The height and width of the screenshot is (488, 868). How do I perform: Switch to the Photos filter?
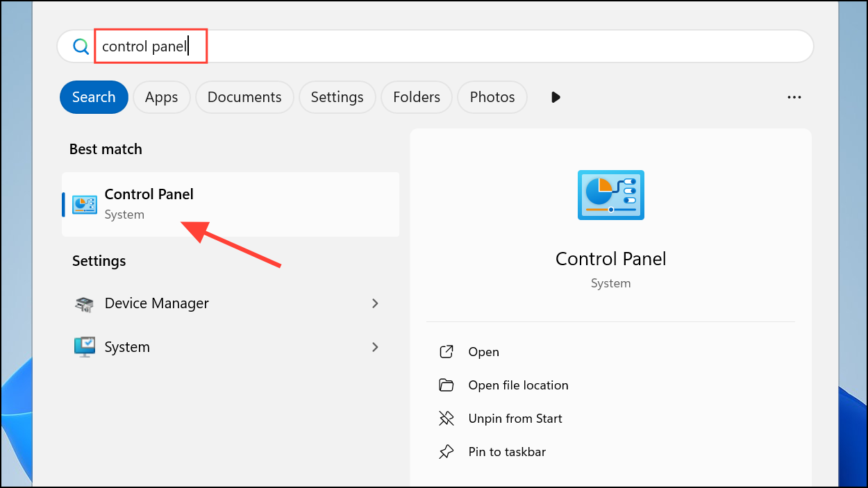(492, 97)
